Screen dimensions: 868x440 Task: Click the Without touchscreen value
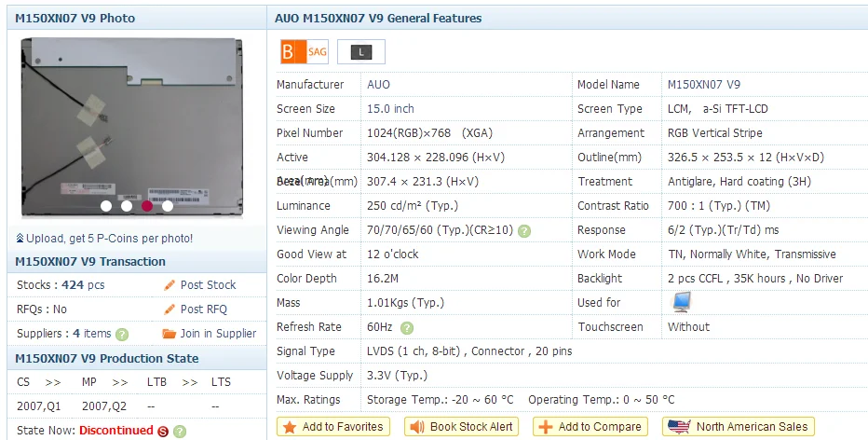[688, 327]
